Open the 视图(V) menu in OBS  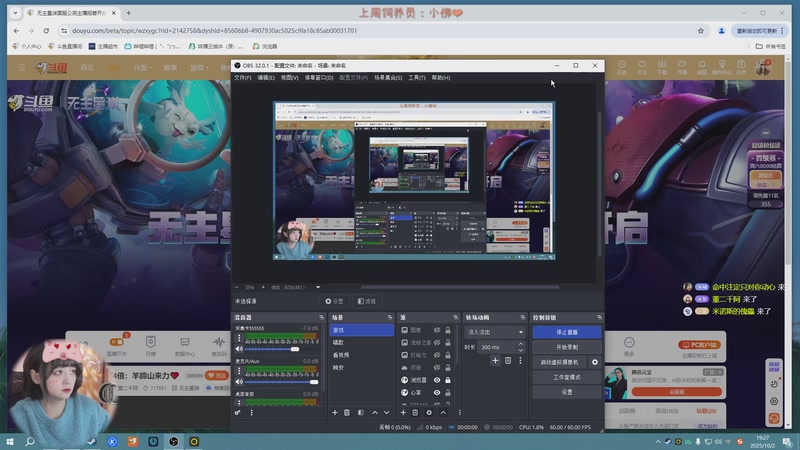click(289, 78)
